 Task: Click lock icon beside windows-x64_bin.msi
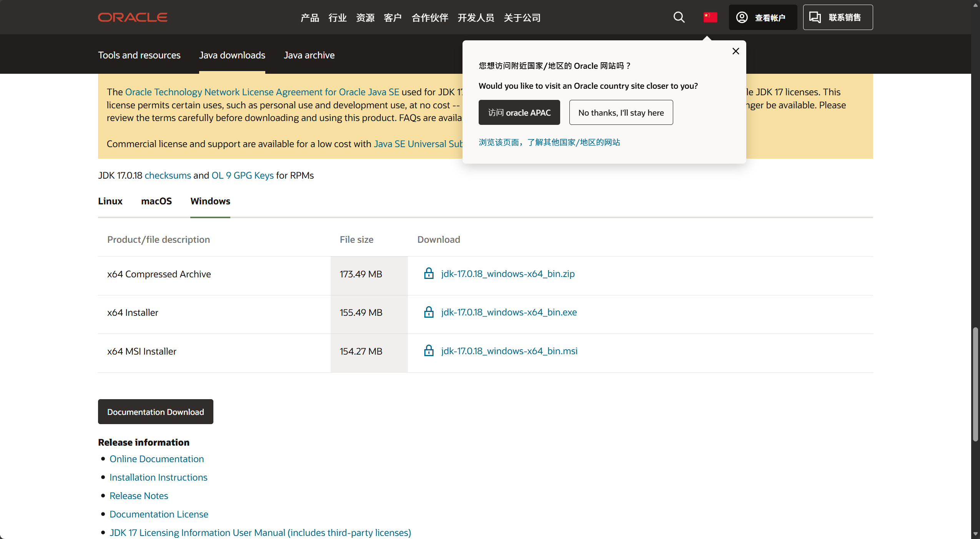pos(429,351)
